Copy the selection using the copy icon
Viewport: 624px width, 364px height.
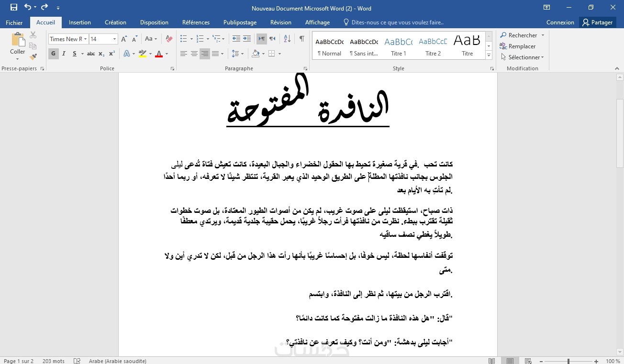point(33,46)
